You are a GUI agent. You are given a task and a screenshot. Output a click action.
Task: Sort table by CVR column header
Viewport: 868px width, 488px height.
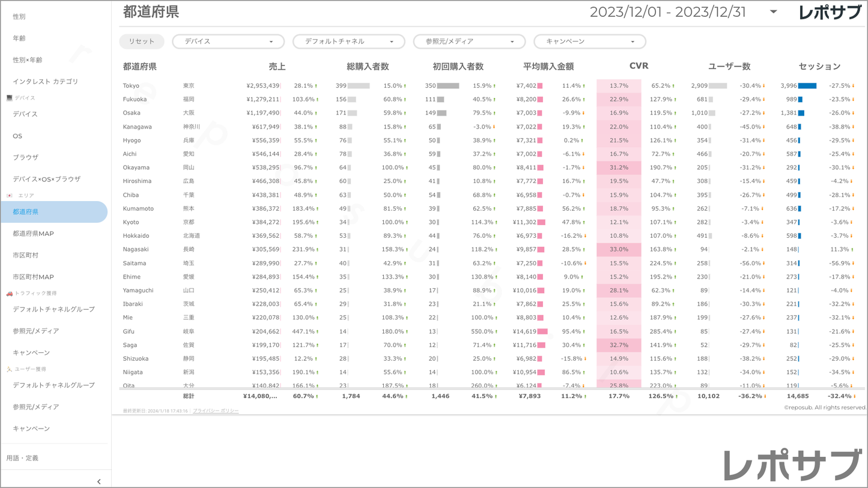(639, 66)
